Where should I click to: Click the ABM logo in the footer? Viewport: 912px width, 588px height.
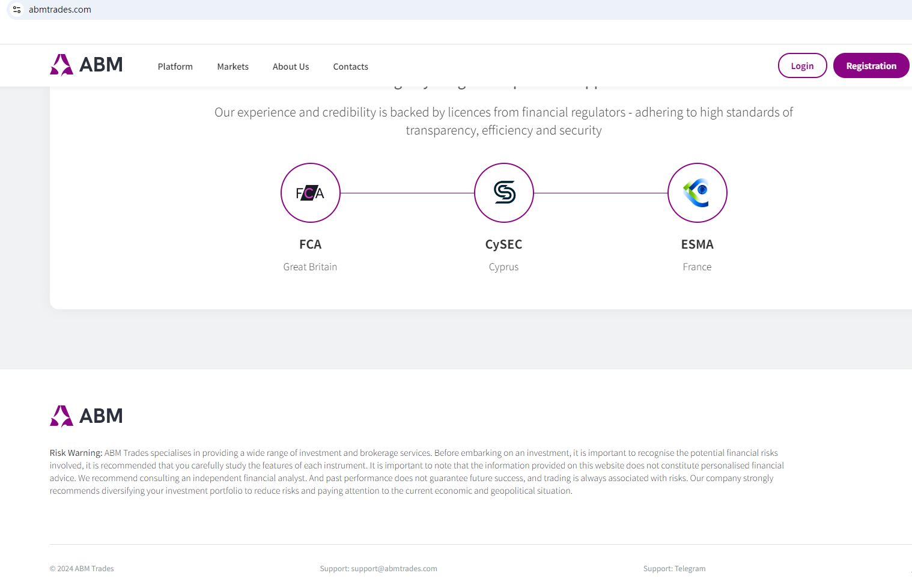(x=87, y=416)
